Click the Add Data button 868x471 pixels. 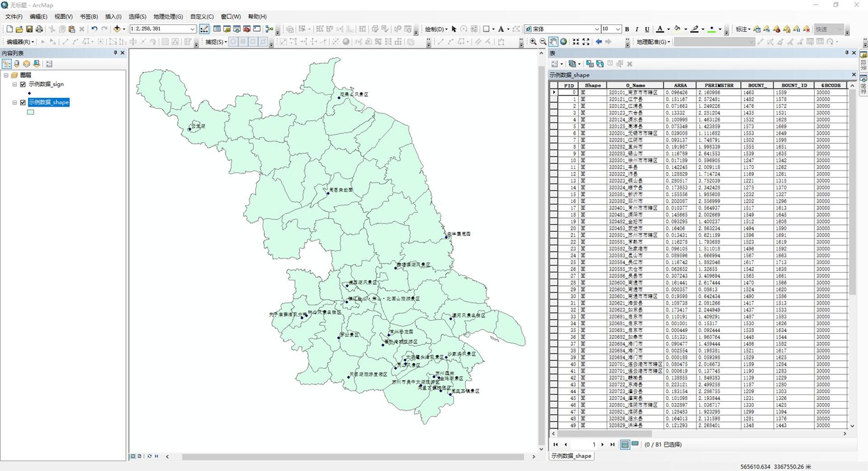coord(117,29)
